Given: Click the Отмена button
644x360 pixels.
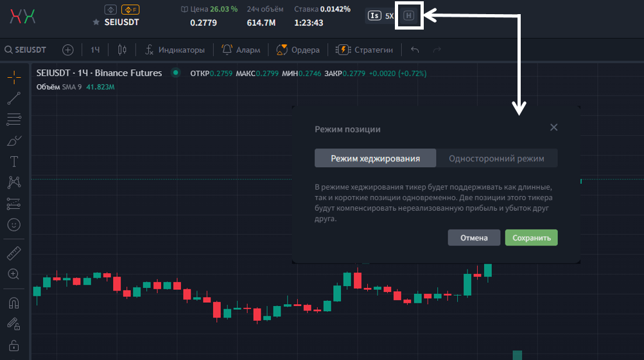Looking at the screenshot, I should (474, 238).
